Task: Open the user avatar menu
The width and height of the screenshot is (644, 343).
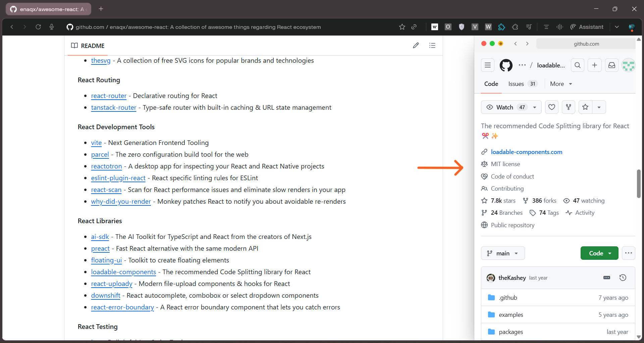Action: pos(629,65)
